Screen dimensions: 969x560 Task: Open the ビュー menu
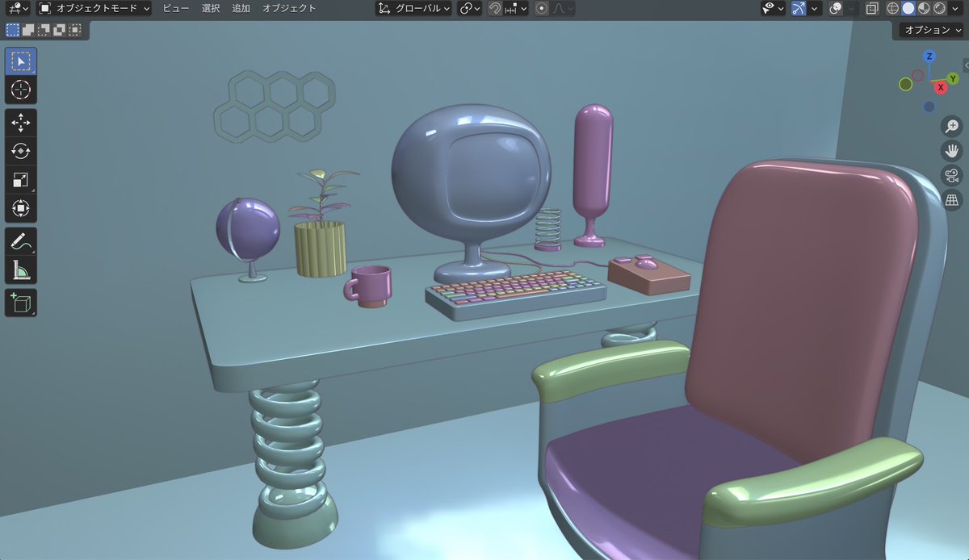[x=175, y=8]
